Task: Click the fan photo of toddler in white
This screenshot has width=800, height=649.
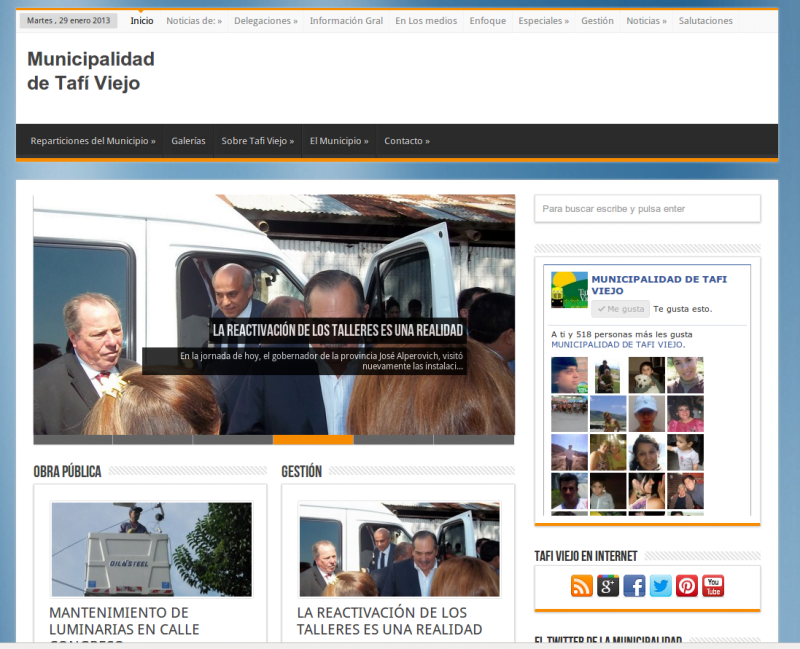Action: pos(685,452)
